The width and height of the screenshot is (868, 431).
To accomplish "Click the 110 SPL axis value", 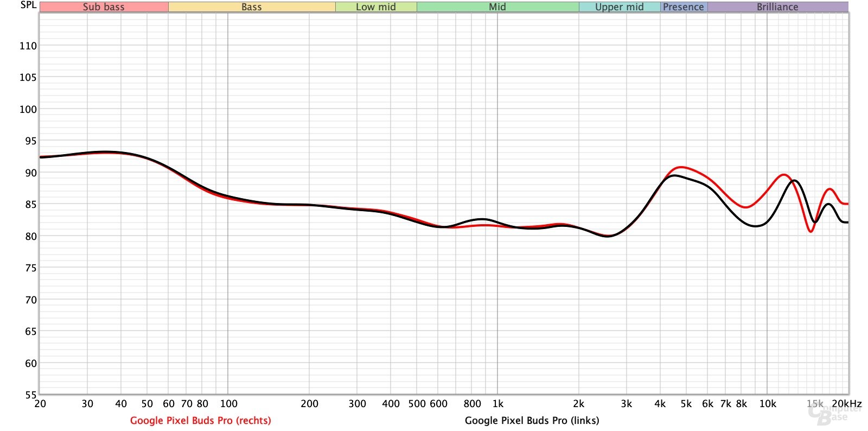I will (28, 46).
